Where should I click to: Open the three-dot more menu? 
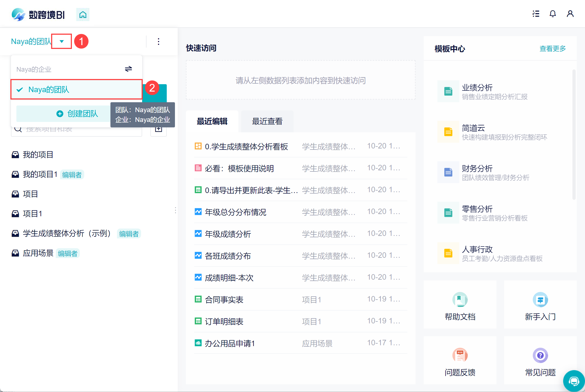tap(158, 42)
